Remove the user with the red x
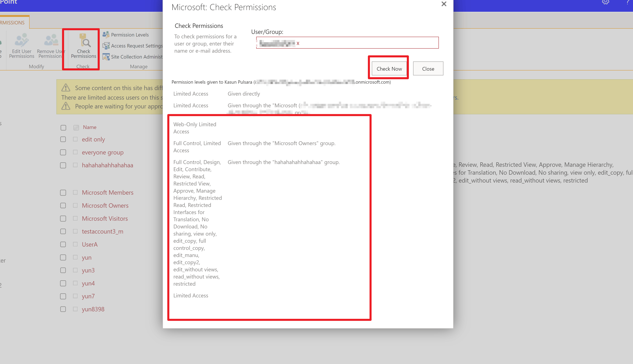The width and height of the screenshot is (633, 364). click(x=298, y=43)
